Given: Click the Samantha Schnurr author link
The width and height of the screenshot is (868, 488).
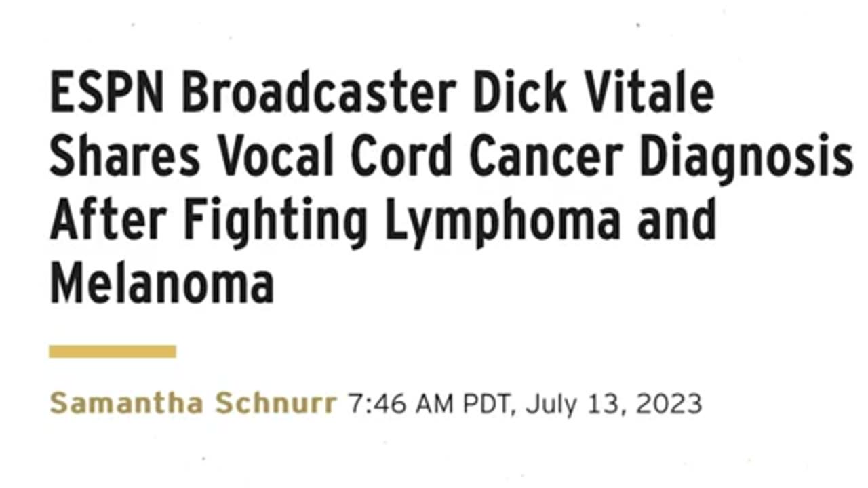Looking at the screenshot, I should (x=193, y=403).
